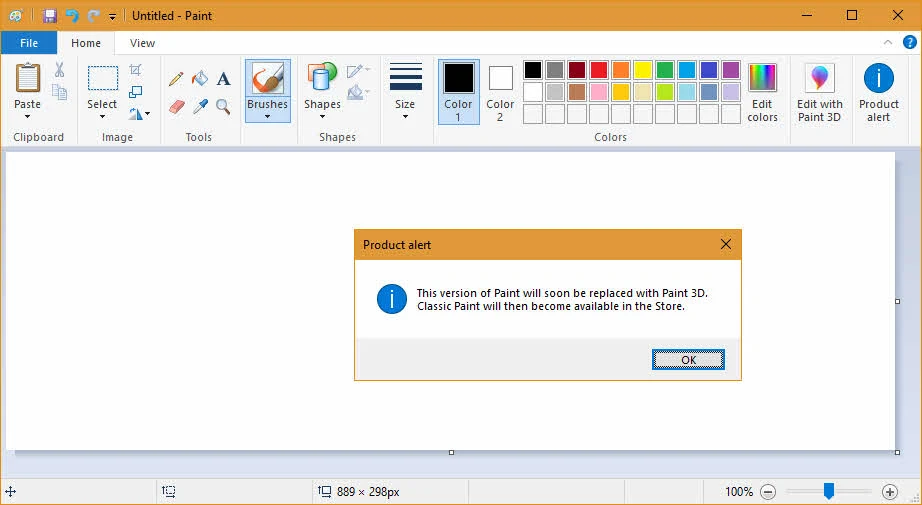Pick the brown color swatch
Viewport: 922px width, 505px height.
[577, 92]
